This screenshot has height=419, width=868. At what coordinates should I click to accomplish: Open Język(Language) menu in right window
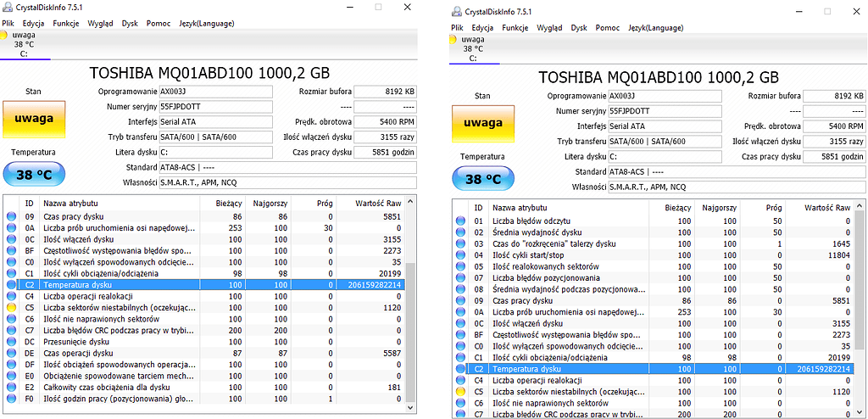[x=656, y=28]
